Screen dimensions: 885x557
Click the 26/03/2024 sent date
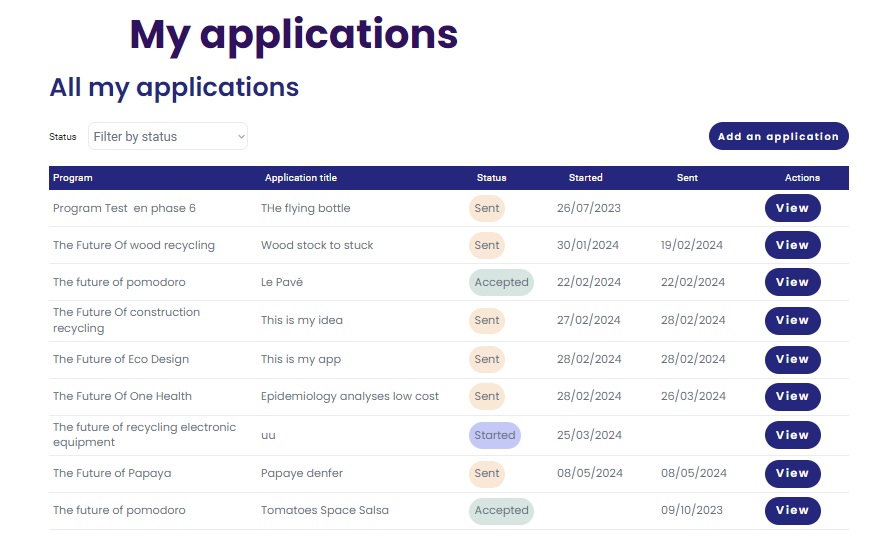coord(693,396)
